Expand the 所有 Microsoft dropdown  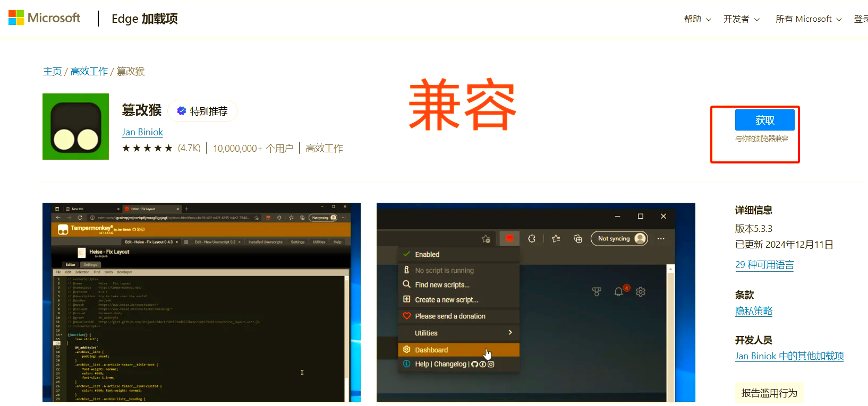(x=809, y=19)
